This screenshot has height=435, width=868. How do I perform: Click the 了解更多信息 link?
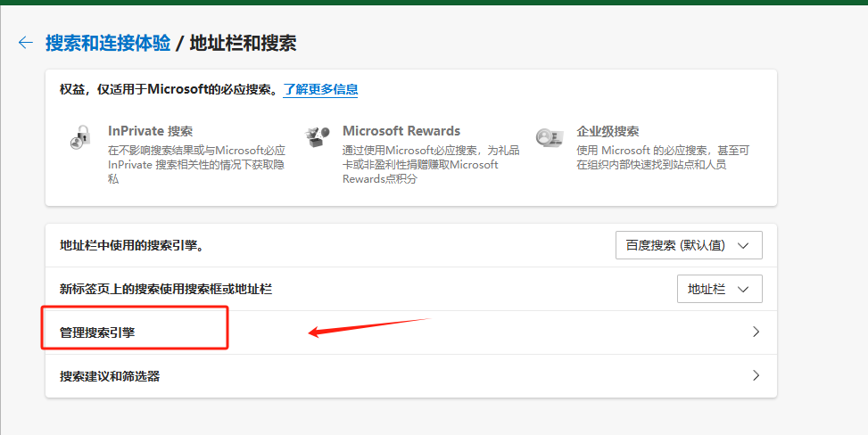pos(320,89)
